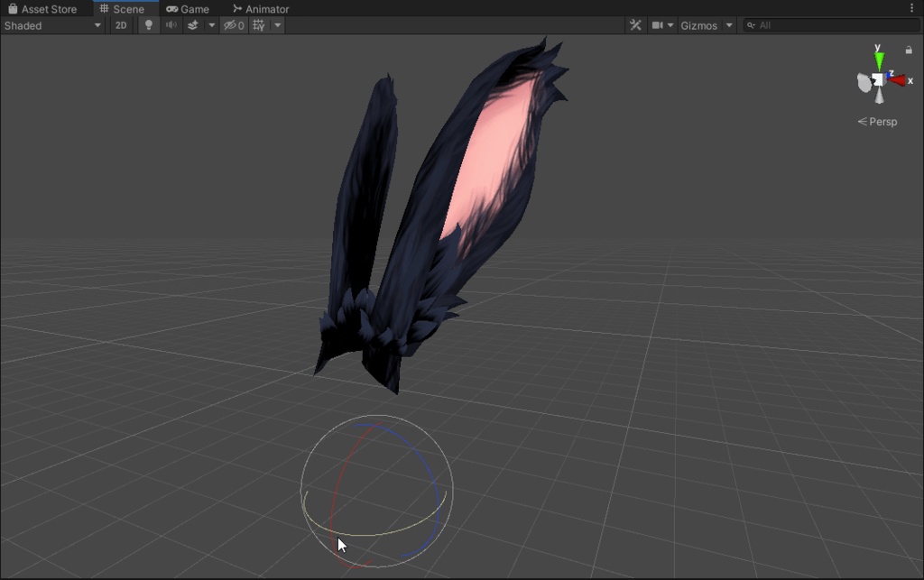Click the camera settings icon near Gizmos
This screenshot has width=924, height=580.
(x=658, y=25)
